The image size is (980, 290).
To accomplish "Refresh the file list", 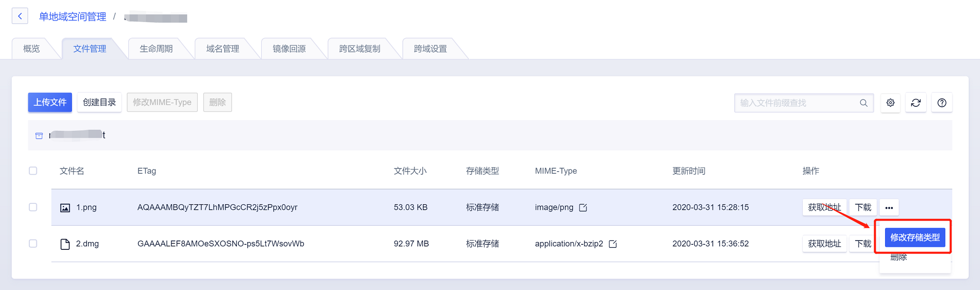I will click(x=916, y=103).
